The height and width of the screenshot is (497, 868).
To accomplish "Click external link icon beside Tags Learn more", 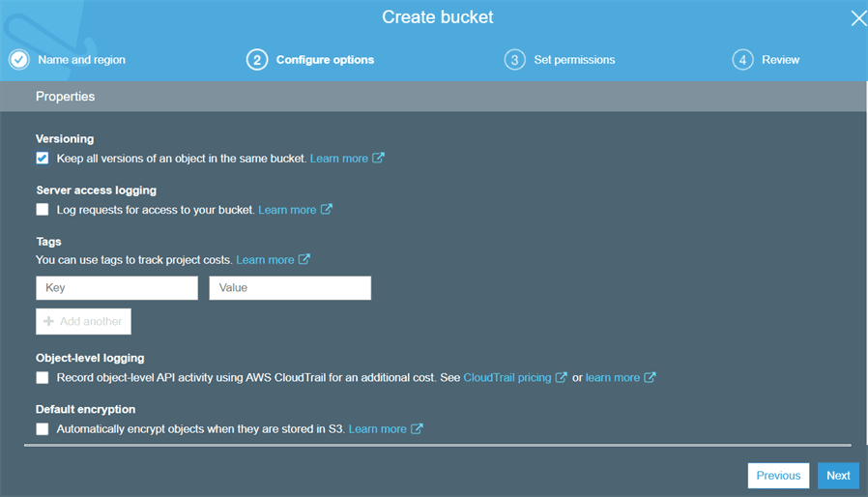I will [304, 259].
